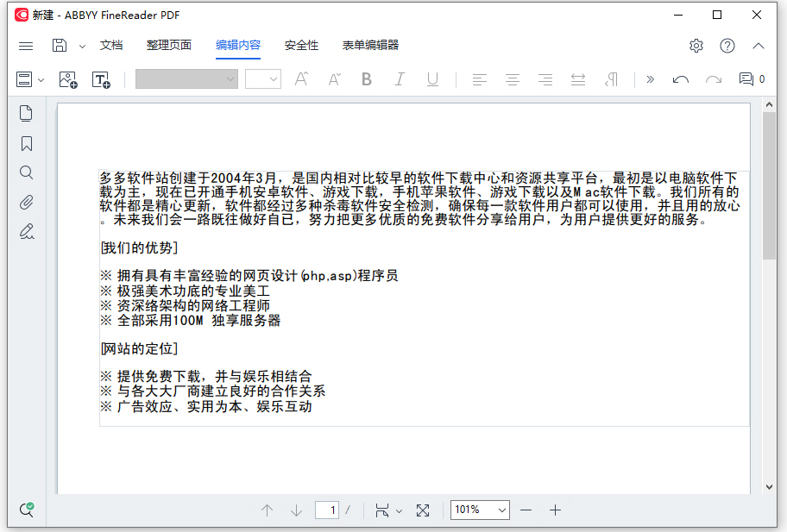This screenshot has height=532, width=787.
Task: Expand the header and footer dropdown arrow
Action: pyautogui.click(x=41, y=80)
